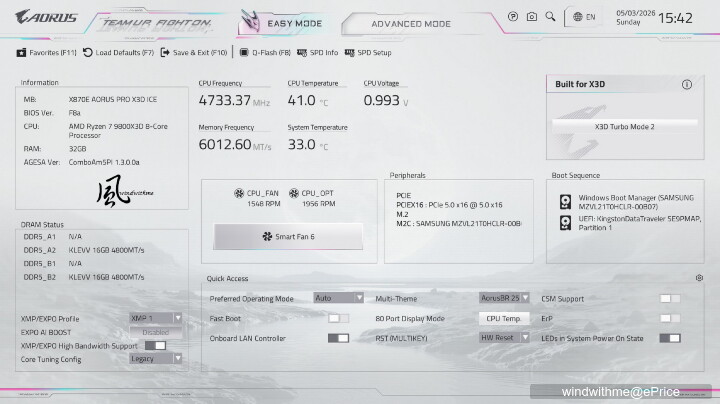Click Memory Frequency 6012.60 MT/s value
The height and width of the screenshot is (404, 720).
tap(235, 144)
